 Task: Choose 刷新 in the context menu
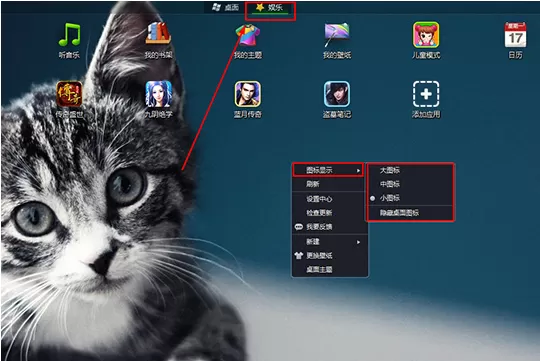tap(328, 184)
